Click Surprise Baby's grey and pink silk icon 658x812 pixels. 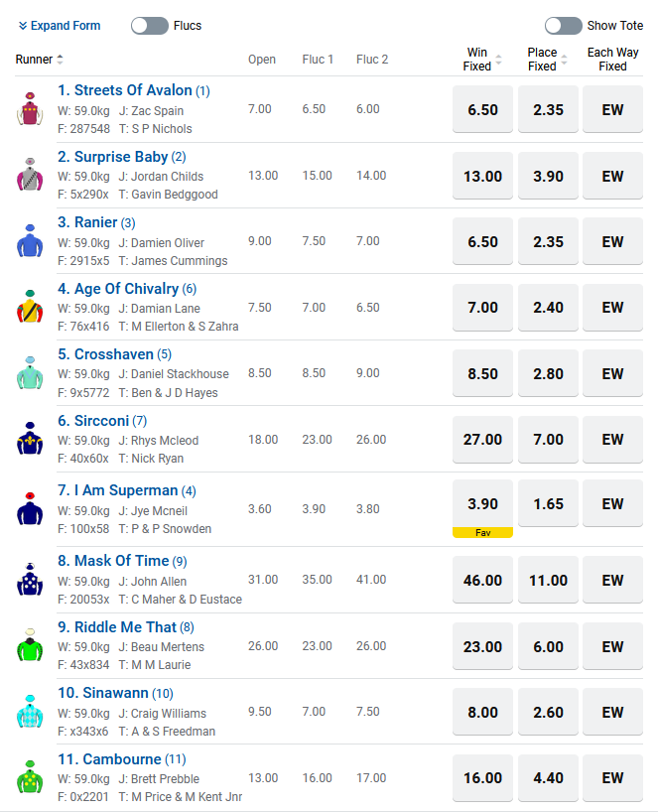(30, 175)
